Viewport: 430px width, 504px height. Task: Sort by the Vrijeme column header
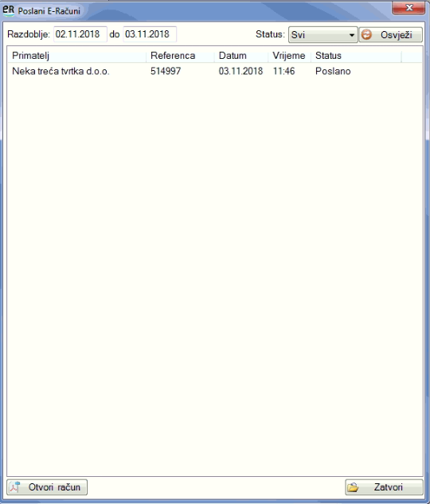tap(289, 56)
